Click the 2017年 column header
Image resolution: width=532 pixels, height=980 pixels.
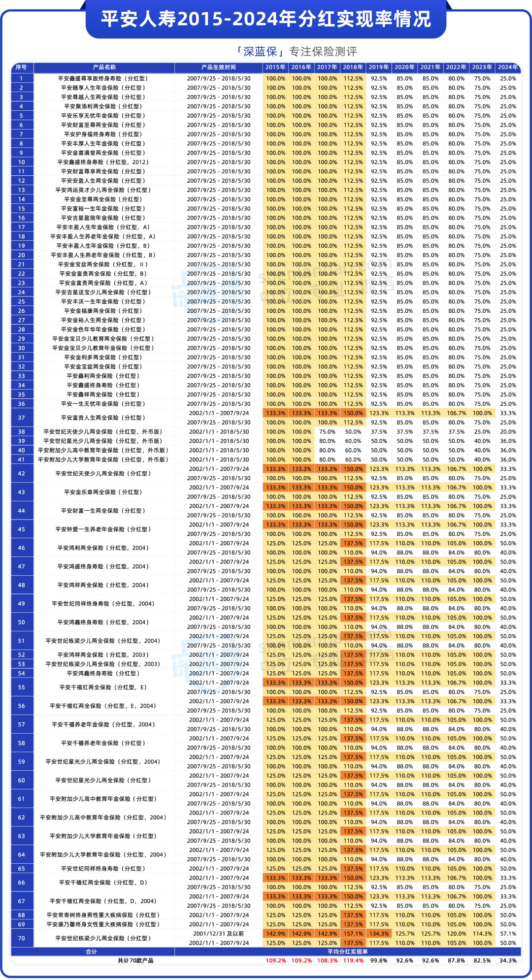click(327, 67)
